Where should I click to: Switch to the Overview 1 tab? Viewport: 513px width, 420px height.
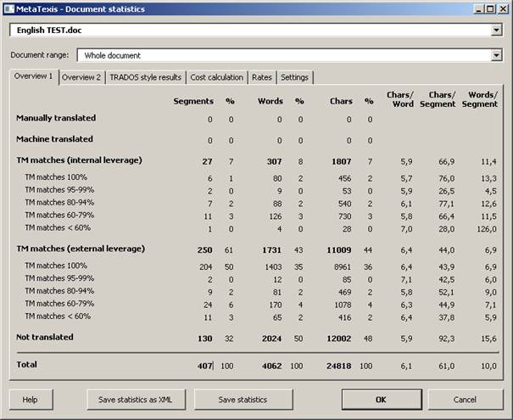pos(34,76)
